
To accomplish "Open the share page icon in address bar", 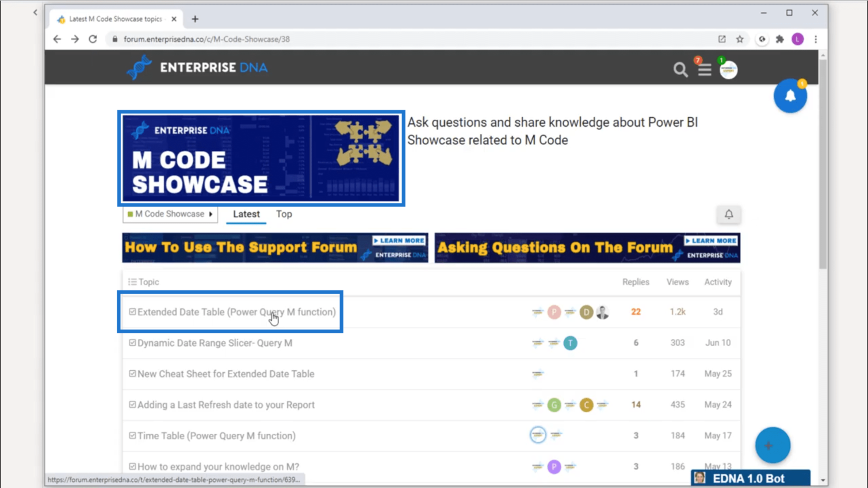I will click(722, 39).
